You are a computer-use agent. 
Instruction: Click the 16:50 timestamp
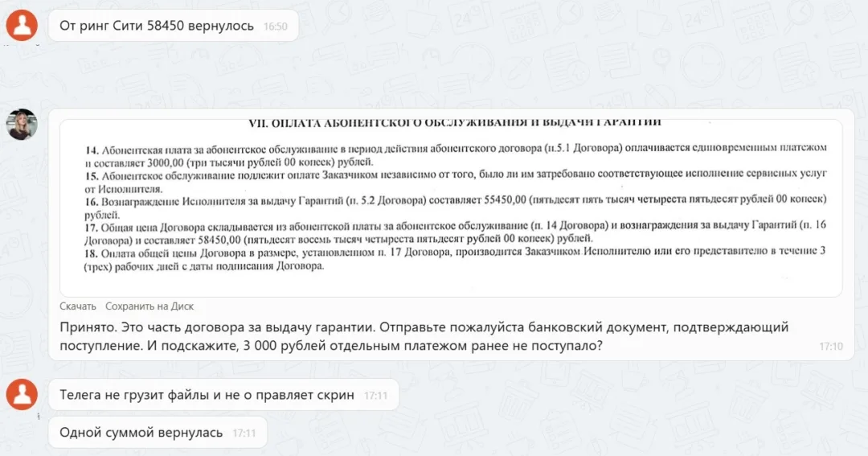pos(275,26)
